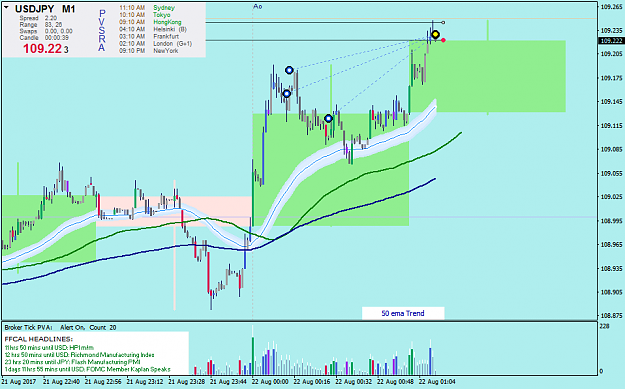Viewport: 625px width, 389px height.
Task: Click the 22 Aug 00:48 time label
Action: pyautogui.click(x=396, y=382)
